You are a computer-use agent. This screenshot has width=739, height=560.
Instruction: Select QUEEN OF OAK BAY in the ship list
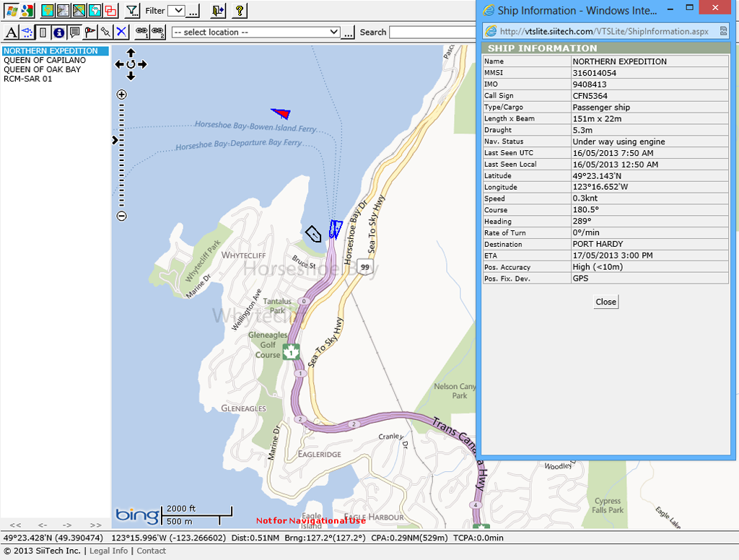(43, 69)
